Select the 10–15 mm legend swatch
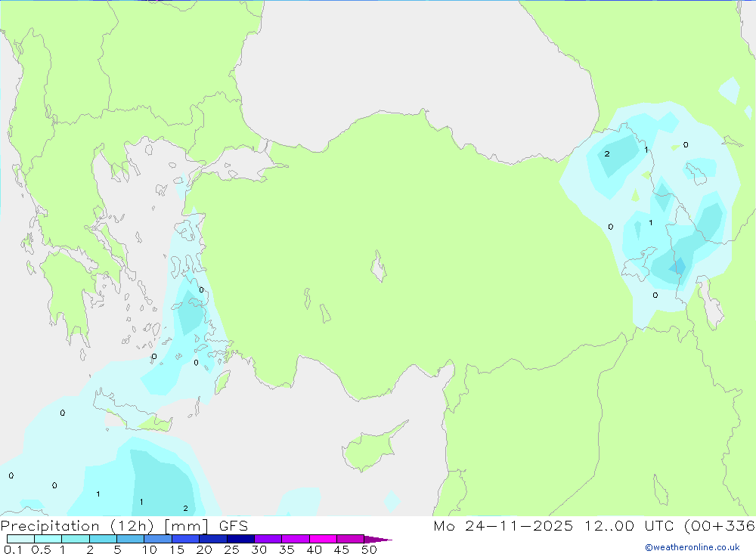Screen dimensions: 756x554 [158, 539]
